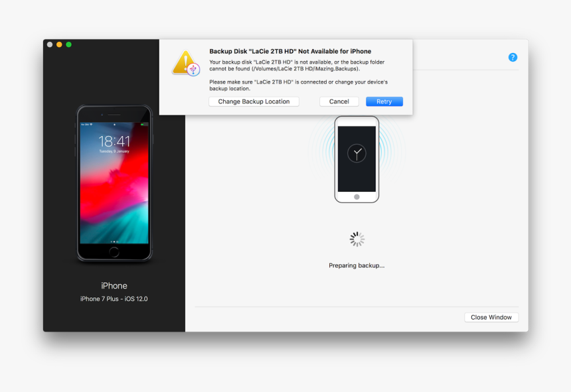
Task: Click the alert title about LaCie 2TB HD
Action: [x=290, y=51]
